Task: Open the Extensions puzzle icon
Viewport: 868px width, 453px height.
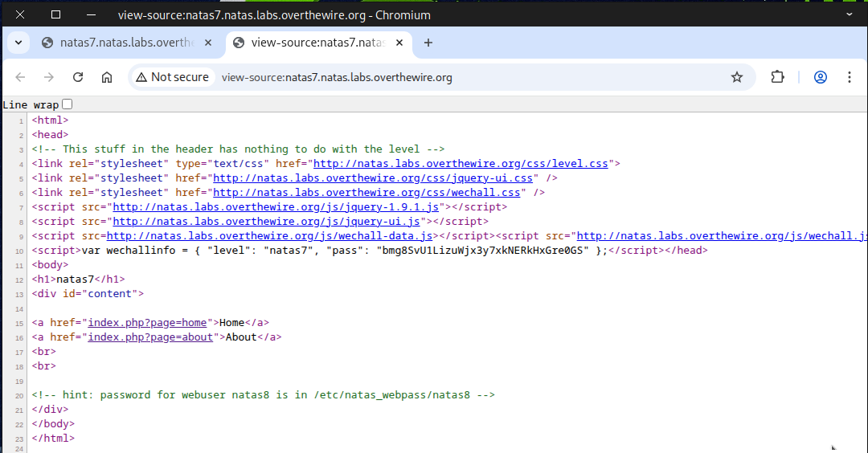Action: (777, 77)
